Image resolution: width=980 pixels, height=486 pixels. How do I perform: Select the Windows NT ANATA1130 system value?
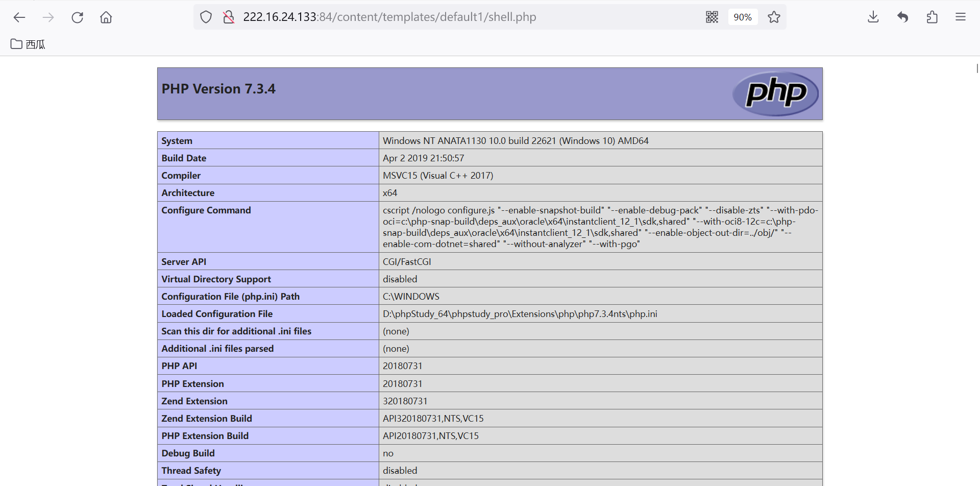516,141
